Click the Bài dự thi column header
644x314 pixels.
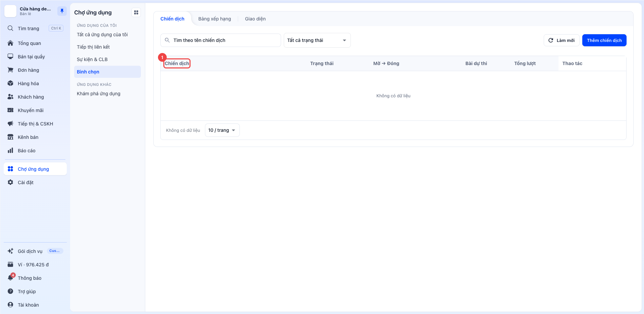[476, 63]
